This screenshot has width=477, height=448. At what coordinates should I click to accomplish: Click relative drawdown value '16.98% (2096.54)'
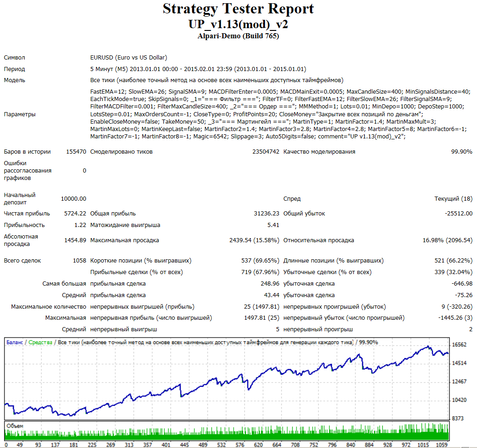(447, 240)
